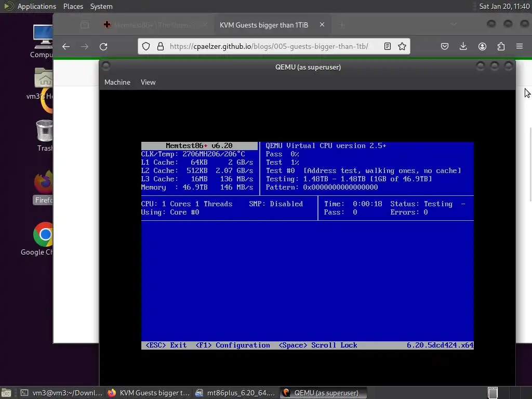Image resolution: width=532 pixels, height=399 pixels.
Task: Click the QEMU (as superuser) title bar
Action: pos(308,67)
